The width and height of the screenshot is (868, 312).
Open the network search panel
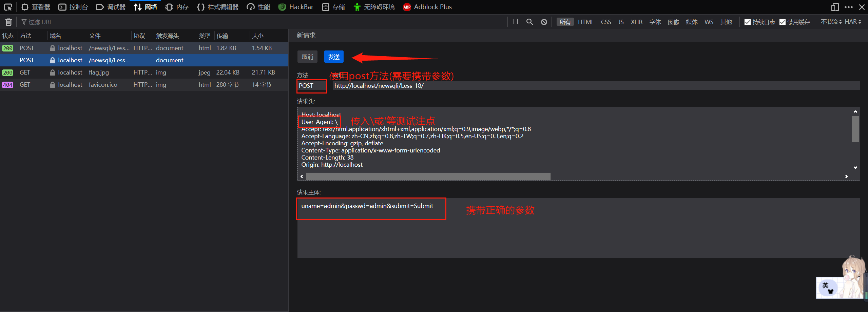(x=529, y=22)
